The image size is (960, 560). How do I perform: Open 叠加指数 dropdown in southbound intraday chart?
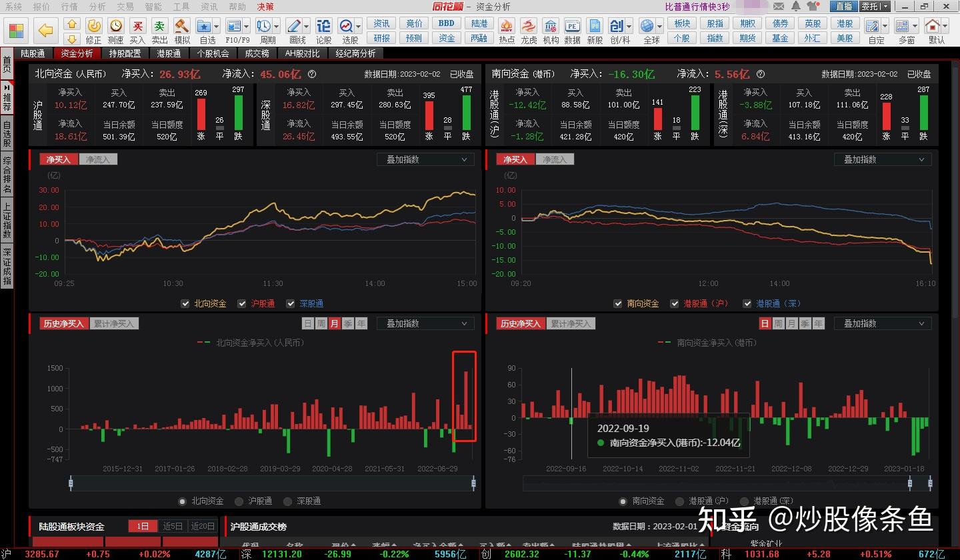click(x=883, y=159)
